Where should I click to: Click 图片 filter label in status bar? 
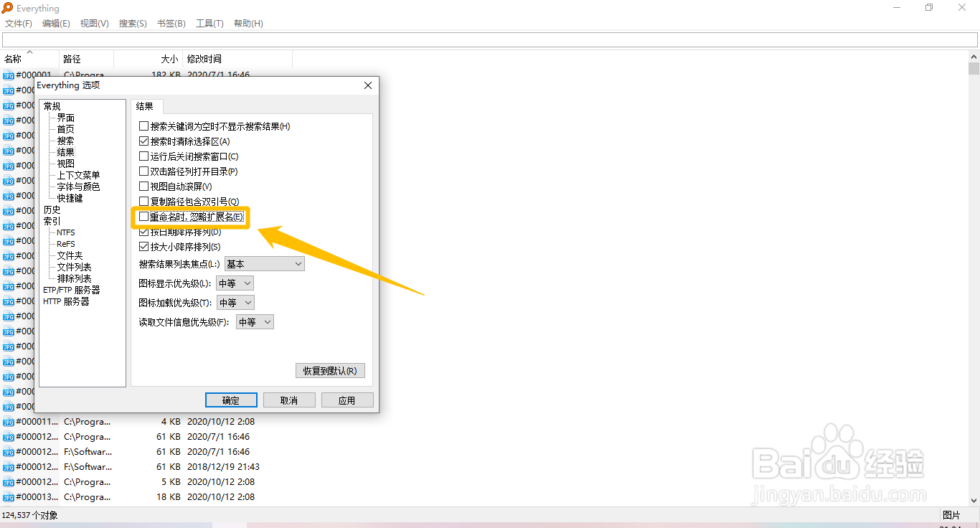pyautogui.click(x=951, y=515)
